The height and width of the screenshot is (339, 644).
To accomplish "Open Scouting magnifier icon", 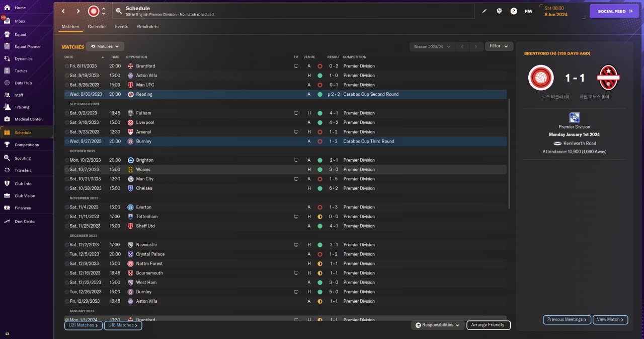I will coord(7,158).
